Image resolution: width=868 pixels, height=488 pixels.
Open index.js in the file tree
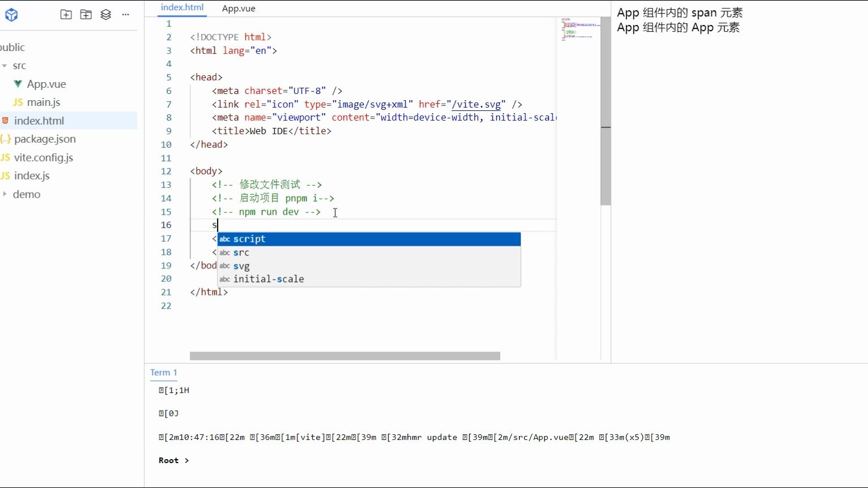(x=32, y=176)
